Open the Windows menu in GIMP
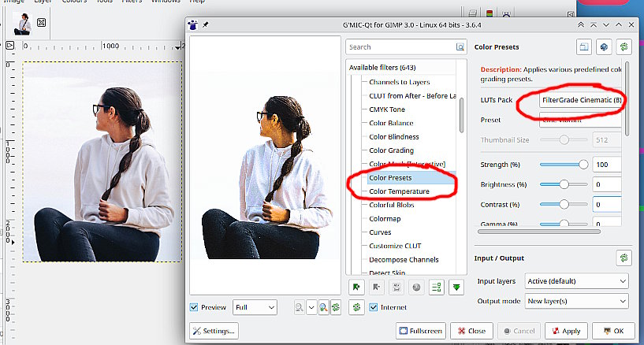Viewport: 644px width, 345px height. pos(166,2)
